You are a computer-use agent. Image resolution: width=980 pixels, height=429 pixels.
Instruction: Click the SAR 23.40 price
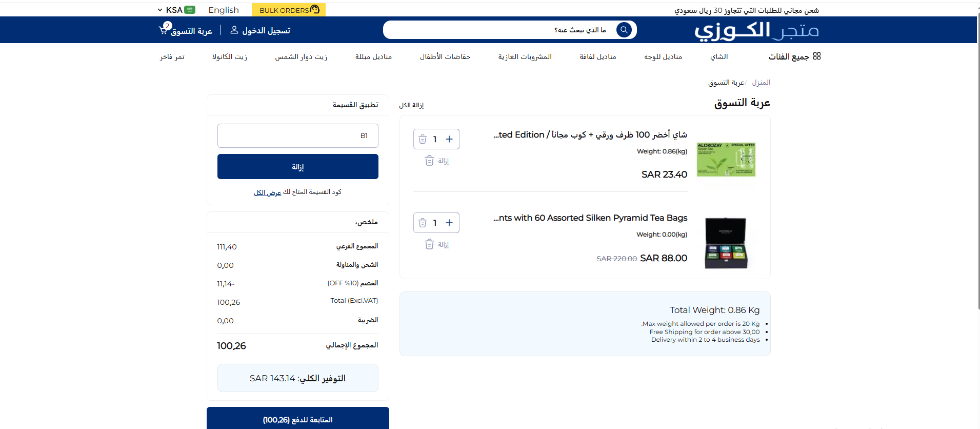click(664, 174)
